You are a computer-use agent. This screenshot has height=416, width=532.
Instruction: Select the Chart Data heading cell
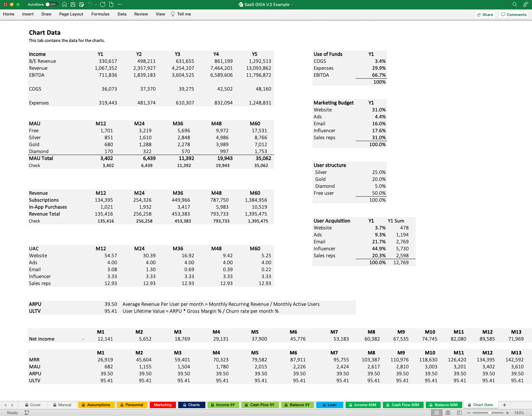pyautogui.click(x=45, y=33)
